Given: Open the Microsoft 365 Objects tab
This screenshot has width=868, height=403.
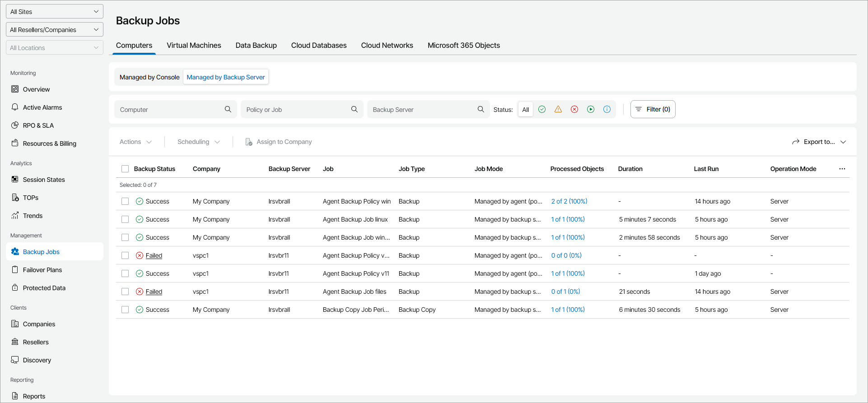Looking at the screenshot, I should click(463, 46).
